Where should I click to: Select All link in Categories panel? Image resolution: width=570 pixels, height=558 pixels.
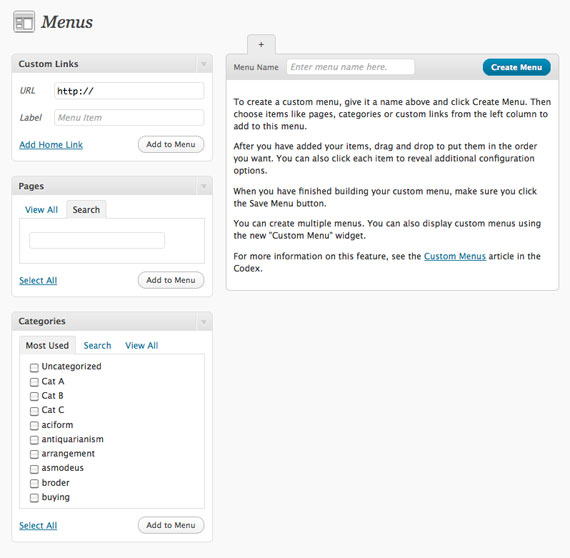(38, 525)
